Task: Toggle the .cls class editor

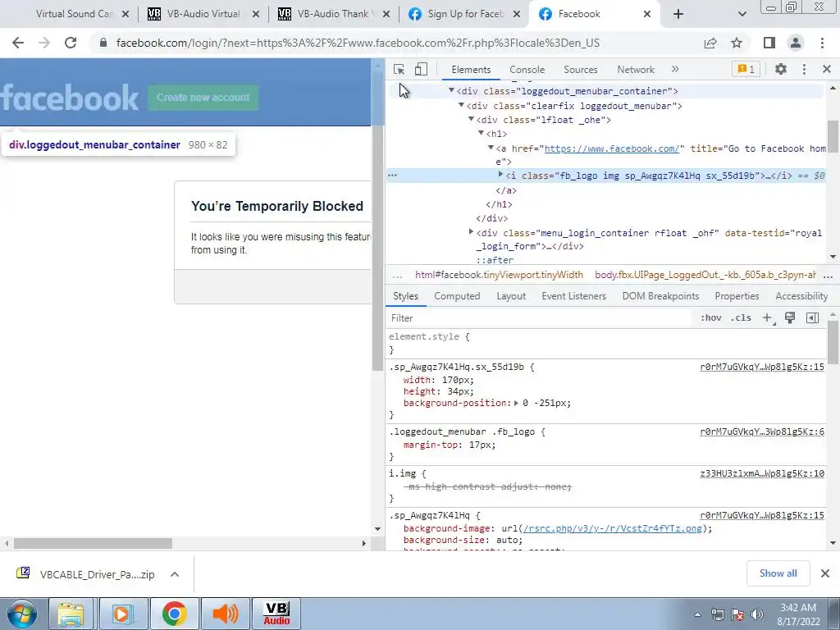Action: 741,318
